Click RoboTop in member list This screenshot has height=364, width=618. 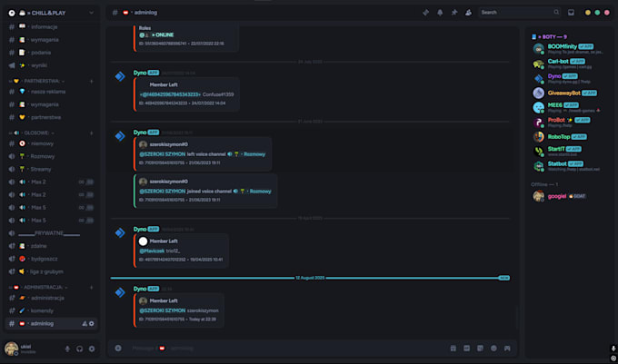(568, 137)
